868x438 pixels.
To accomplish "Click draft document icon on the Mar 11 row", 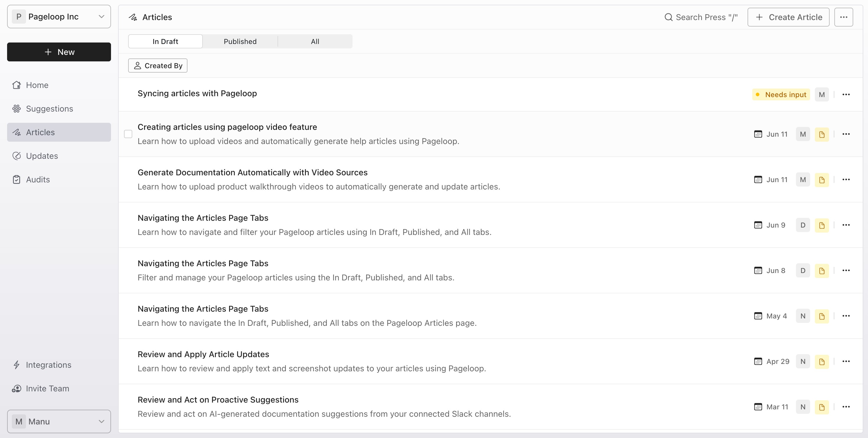I will (822, 407).
